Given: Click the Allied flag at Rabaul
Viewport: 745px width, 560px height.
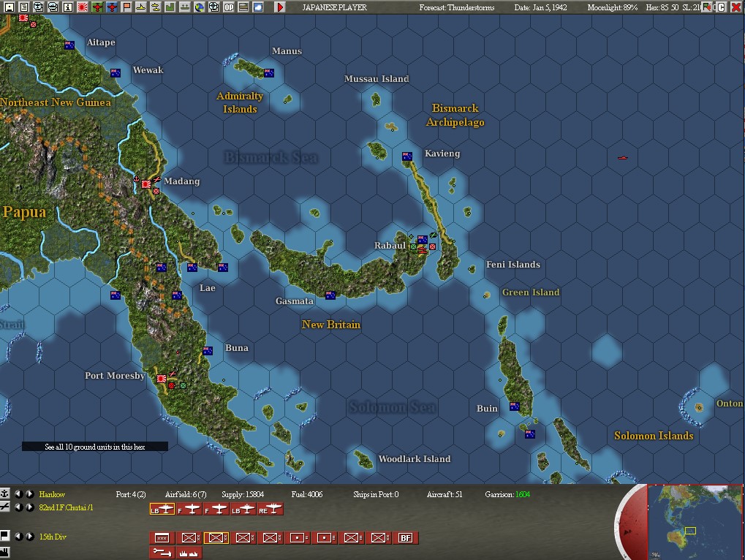Looking at the screenshot, I should coord(423,239).
